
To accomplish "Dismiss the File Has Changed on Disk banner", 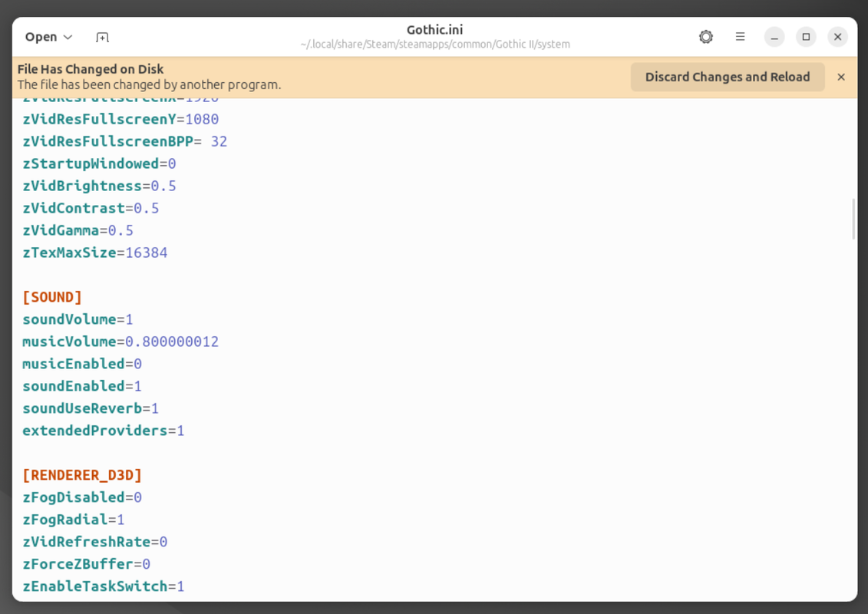I will tap(841, 77).
